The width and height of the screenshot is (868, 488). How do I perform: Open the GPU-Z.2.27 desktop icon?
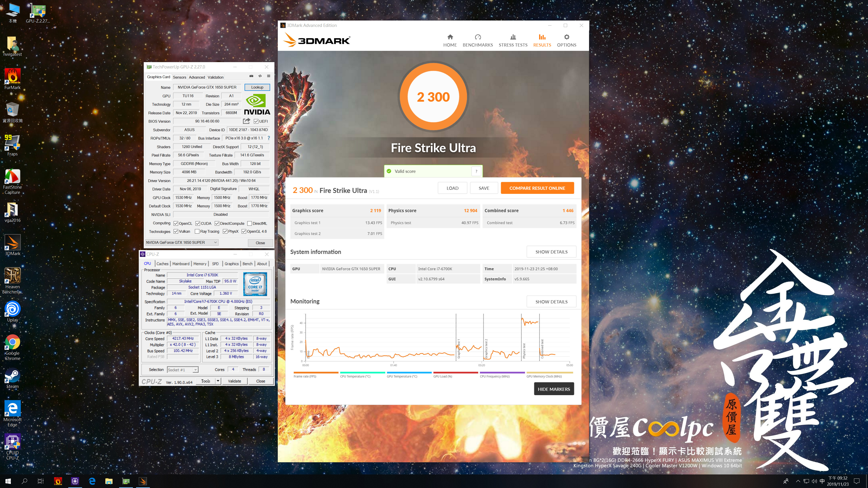click(38, 13)
